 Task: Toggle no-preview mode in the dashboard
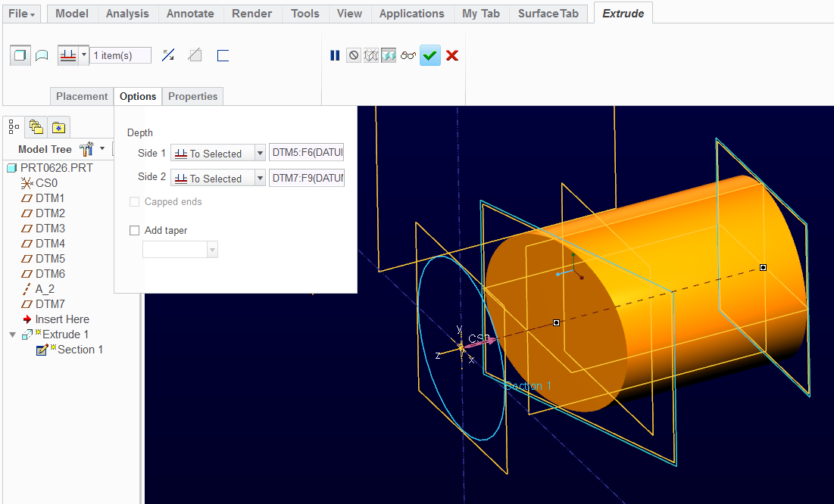pyautogui.click(x=353, y=55)
